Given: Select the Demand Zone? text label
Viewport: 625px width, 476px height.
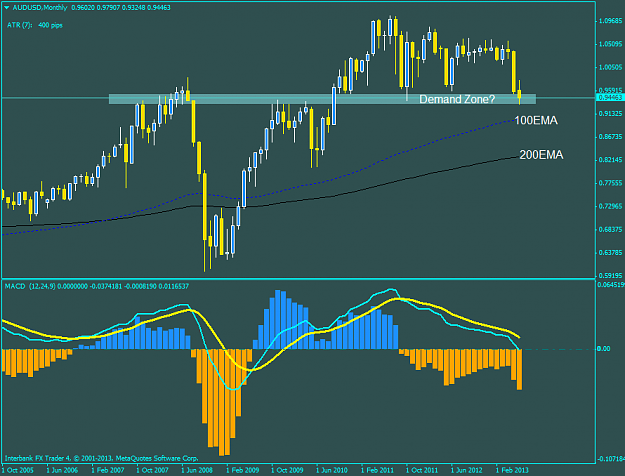Looking at the screenshot, I should [457, 99].
